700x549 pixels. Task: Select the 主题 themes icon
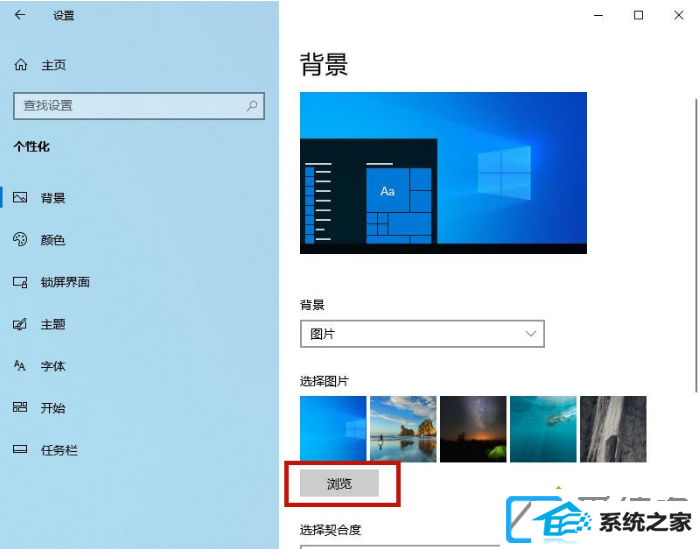(x=20, y=324)
